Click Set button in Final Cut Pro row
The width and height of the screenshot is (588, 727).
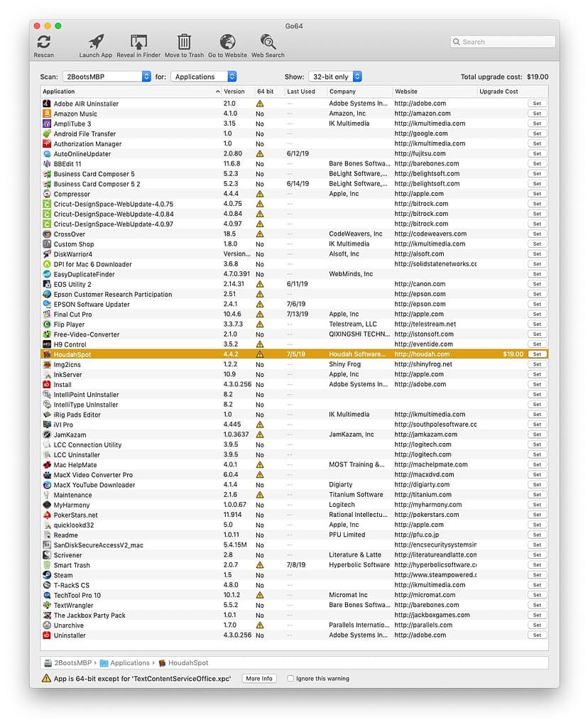coord(537,315)
